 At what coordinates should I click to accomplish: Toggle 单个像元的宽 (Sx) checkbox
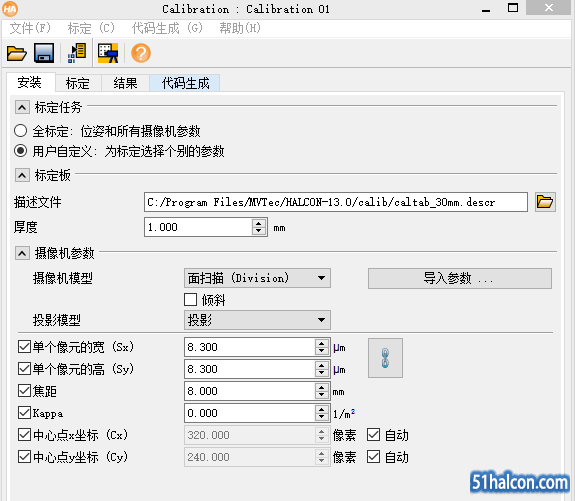[24, 347]
